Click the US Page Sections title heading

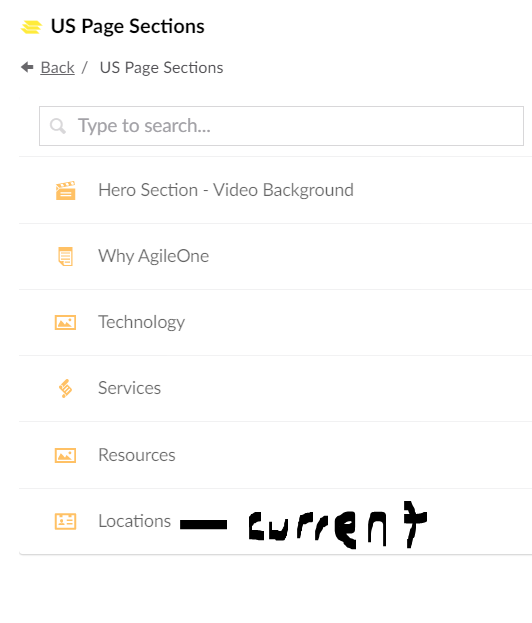128,27
